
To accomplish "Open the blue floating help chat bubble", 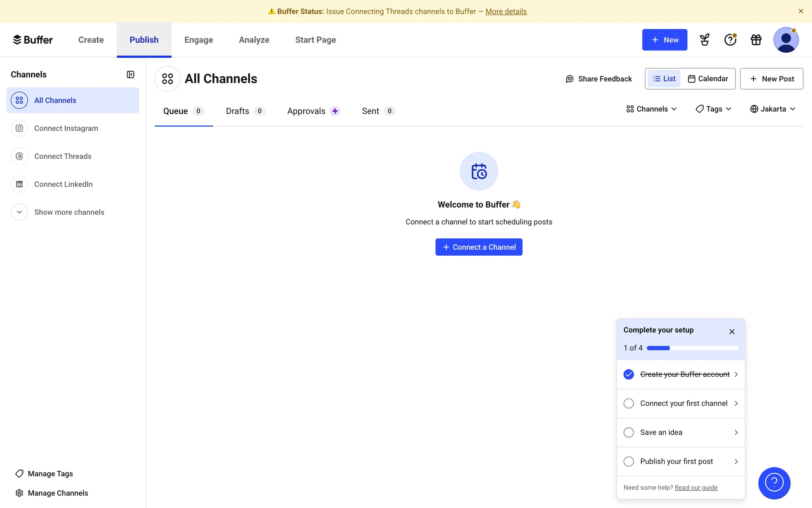I will pos(774,483).
